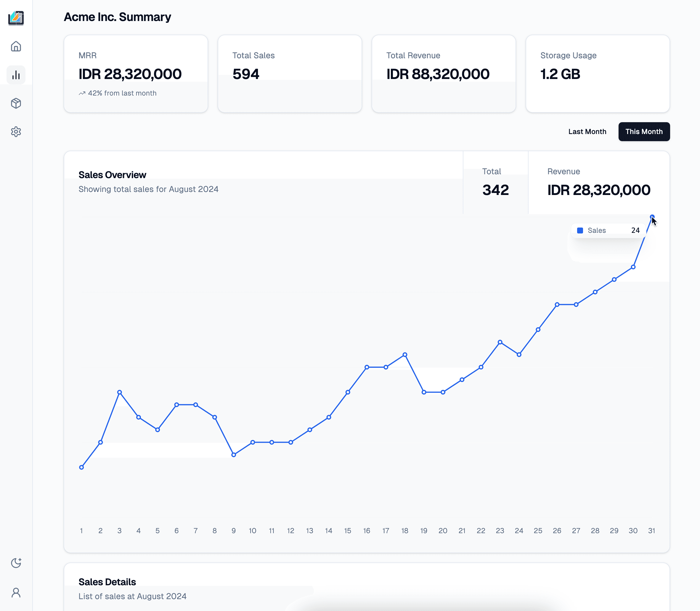
Task: Click the MRR card value
Action: coord(130,74)
